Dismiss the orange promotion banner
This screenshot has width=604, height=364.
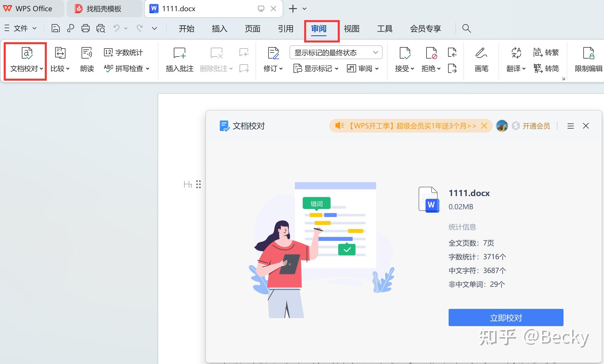click(484, 126)
